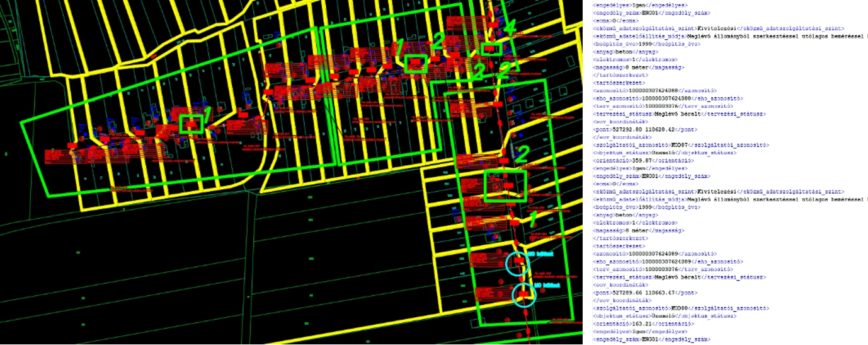Click the large green rectangle labeled 2
This screenshot has height=345, width=868.
(505, 185)
